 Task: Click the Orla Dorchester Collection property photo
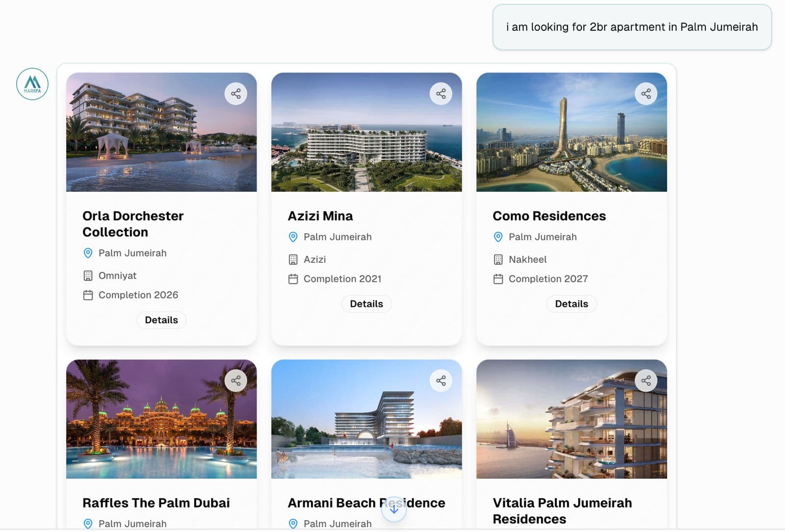point(161,132)
